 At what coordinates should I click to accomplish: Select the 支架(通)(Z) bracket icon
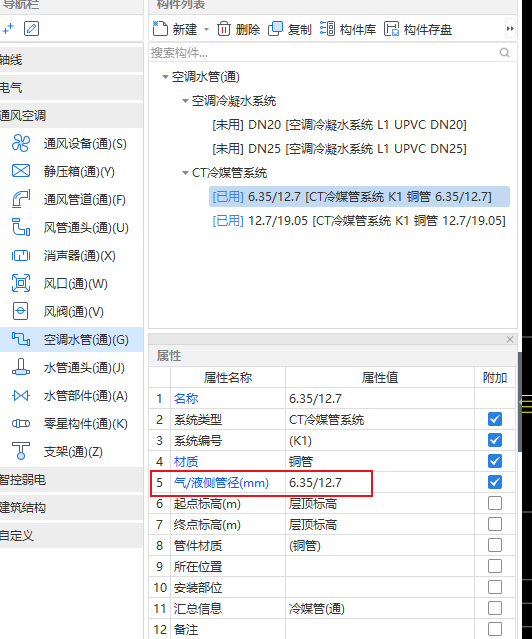tap(21, 451)
